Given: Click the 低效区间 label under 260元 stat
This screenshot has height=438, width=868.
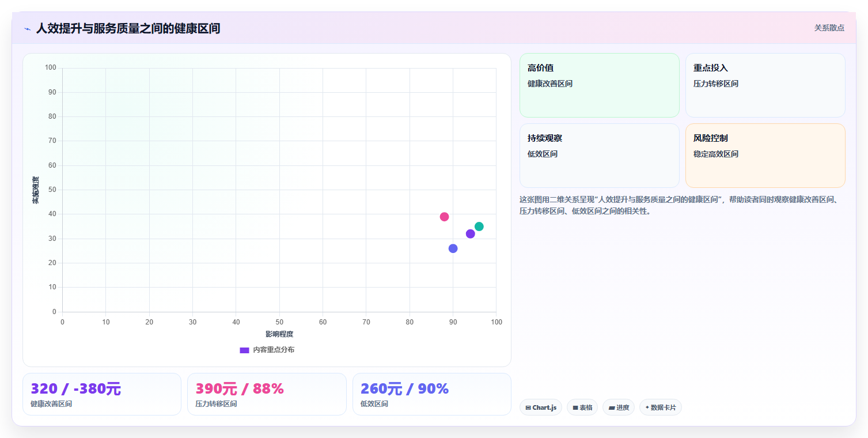Looking at the screenshot, I should pyautogui.click(x=374, y=404).
